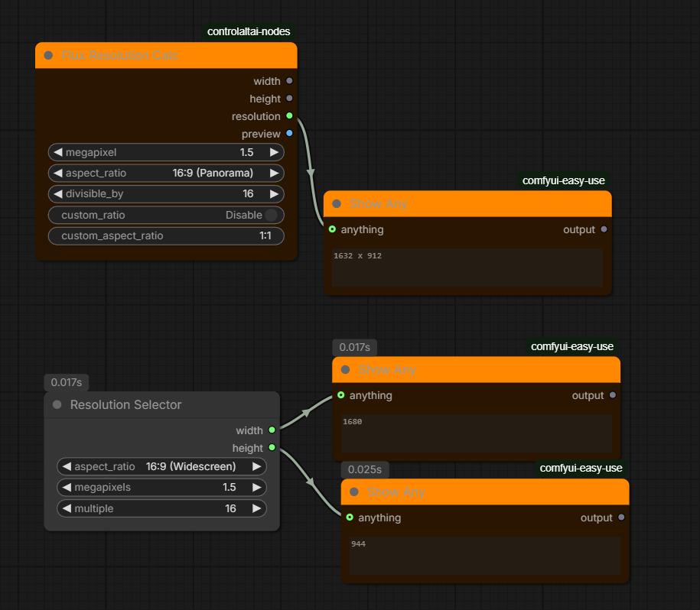Screen dimensions: 700x610
Task: Increase megapixels value with right arrow
Action: (257, 488)
